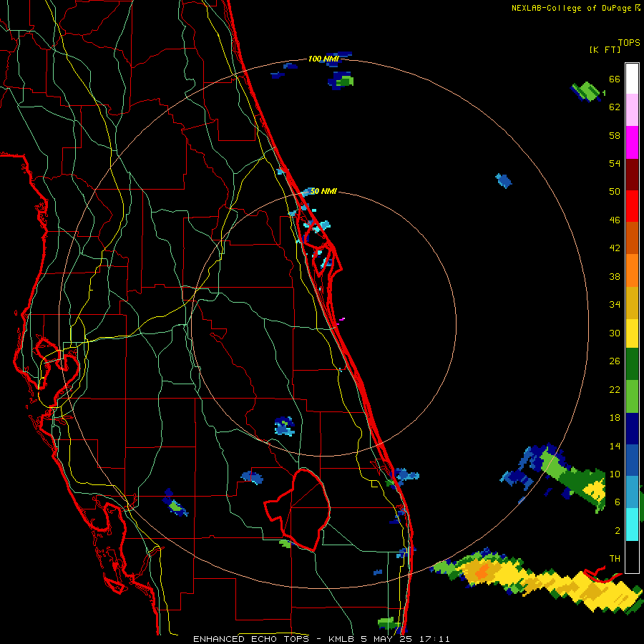Click the 66 scale label

615,79
